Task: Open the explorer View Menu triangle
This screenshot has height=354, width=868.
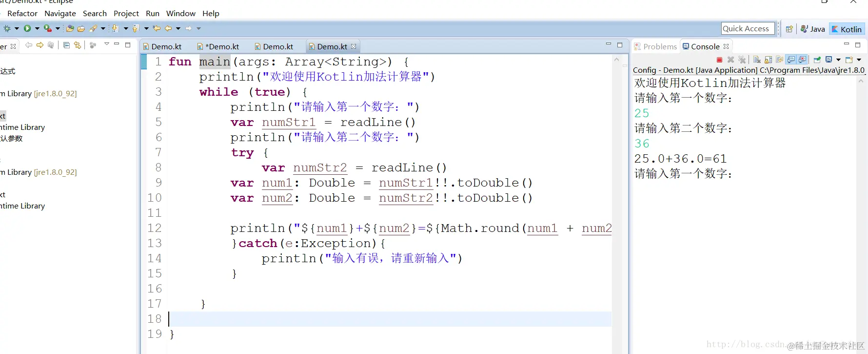Action: coord(106,44)
